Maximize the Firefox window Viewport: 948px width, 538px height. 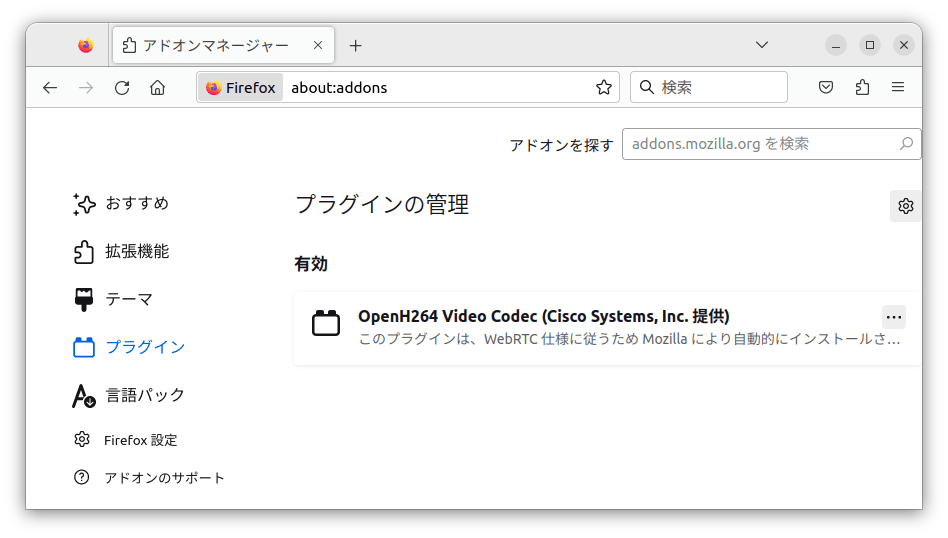click(870, 45)
